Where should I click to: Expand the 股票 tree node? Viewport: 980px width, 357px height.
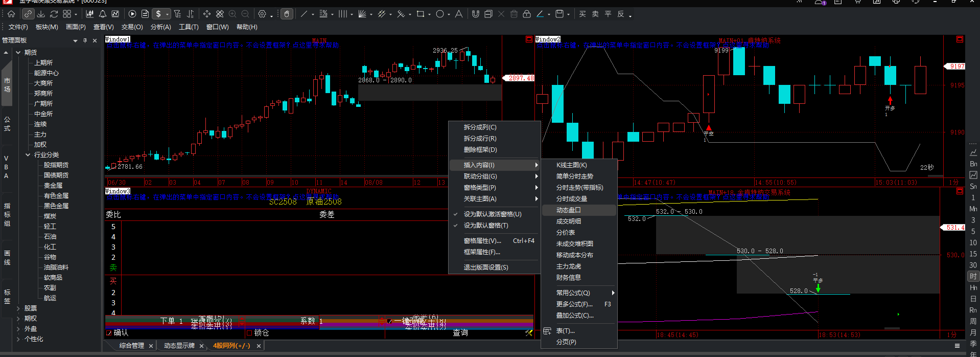pos(18,308)
